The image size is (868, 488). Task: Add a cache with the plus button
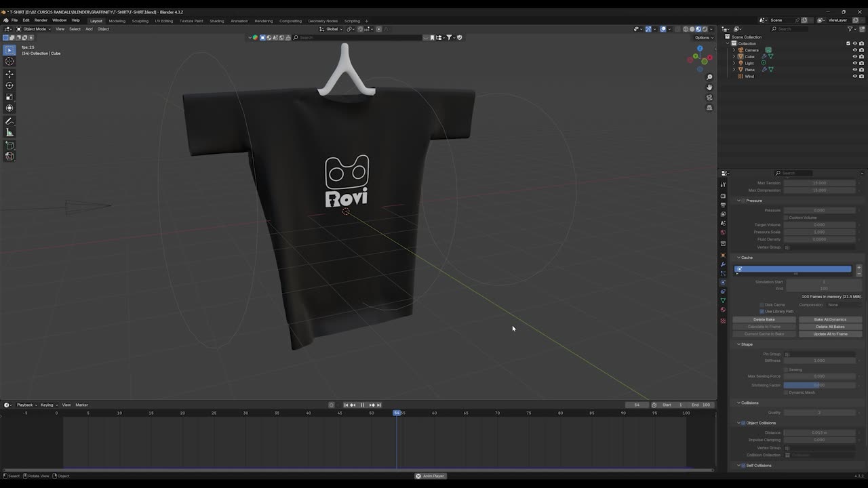859,267
